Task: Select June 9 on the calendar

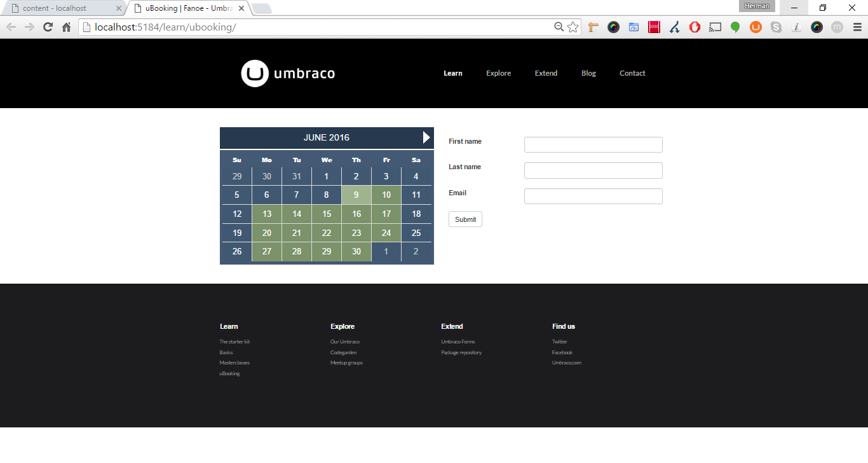Action: 356,195
